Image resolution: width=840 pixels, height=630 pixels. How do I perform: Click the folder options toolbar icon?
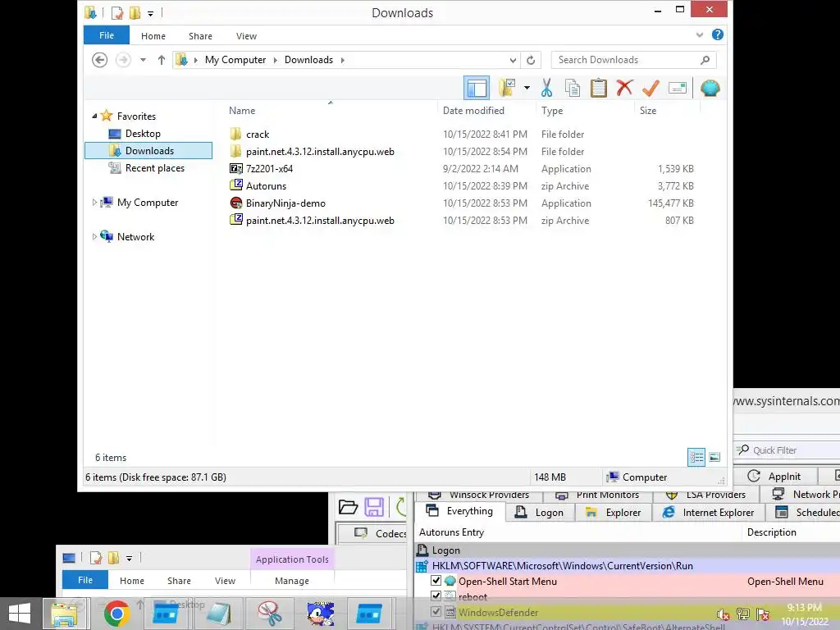tap(507, 88)
